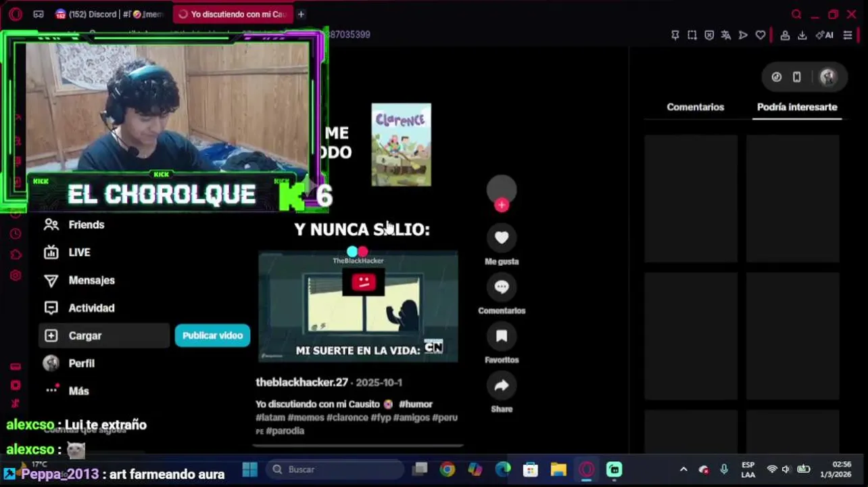Add page to bookmarks heart icon
Screen dimensions: 868x487
(x=761, y=35)
